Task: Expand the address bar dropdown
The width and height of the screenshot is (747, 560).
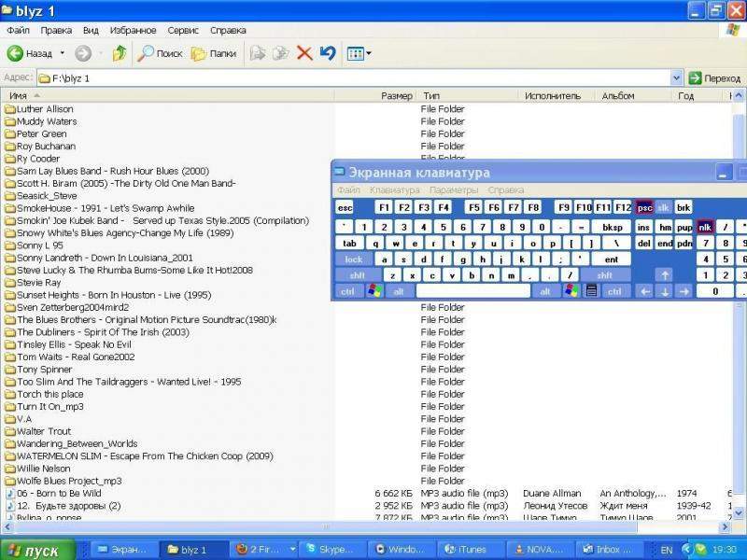Action: (676, 78)
